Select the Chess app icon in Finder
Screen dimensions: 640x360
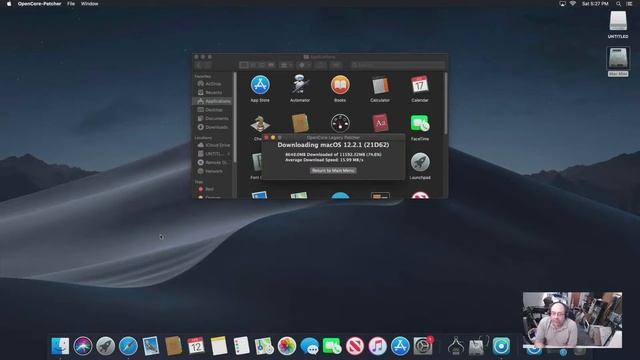[260, 124]
